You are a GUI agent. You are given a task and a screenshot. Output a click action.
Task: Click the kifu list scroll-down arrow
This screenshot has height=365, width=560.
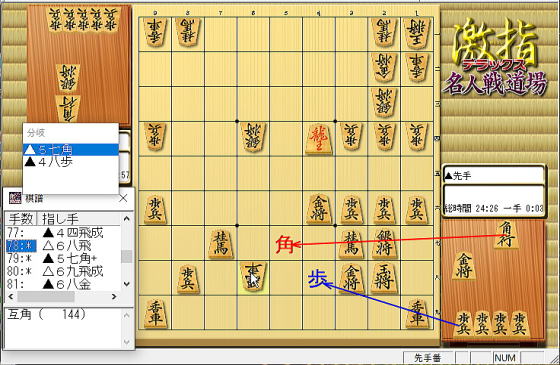coord(127,284)
